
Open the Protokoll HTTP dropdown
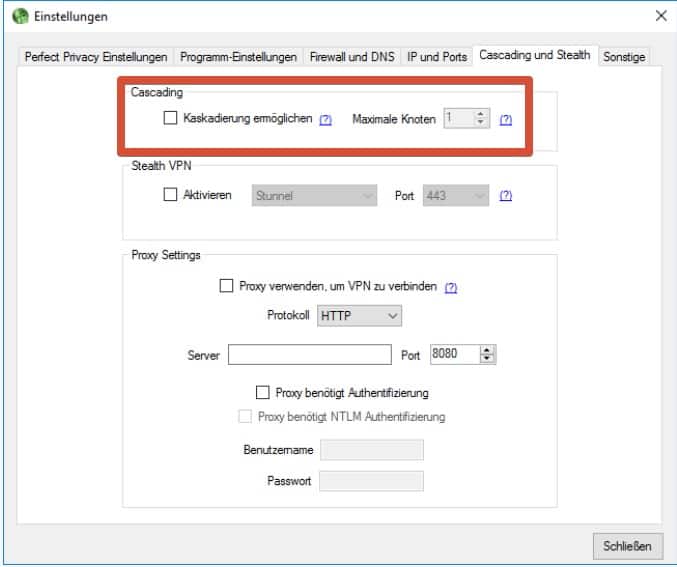[x=360, y=316]
